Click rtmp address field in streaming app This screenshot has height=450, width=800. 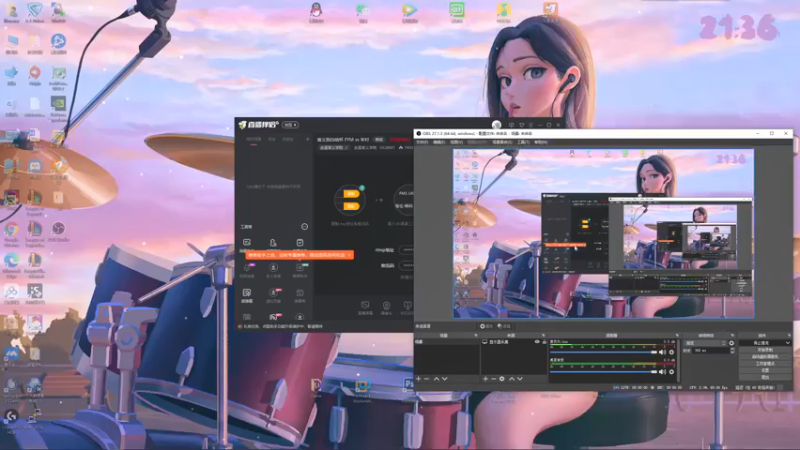pyautogui.click(x=407, y=250)
